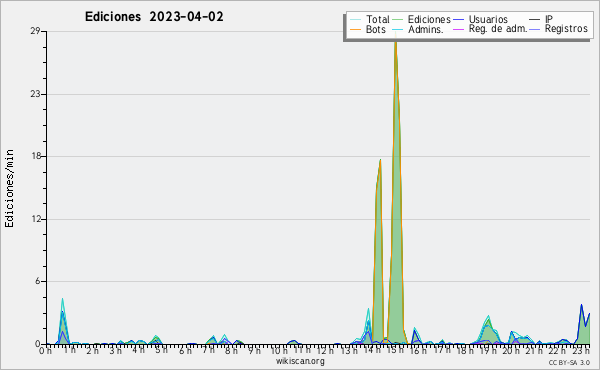The height and width of the screenshot is (370, 600).
Task: Click the 20 h x-axis label
Action: pyautogui.click(x=511, y=350)
